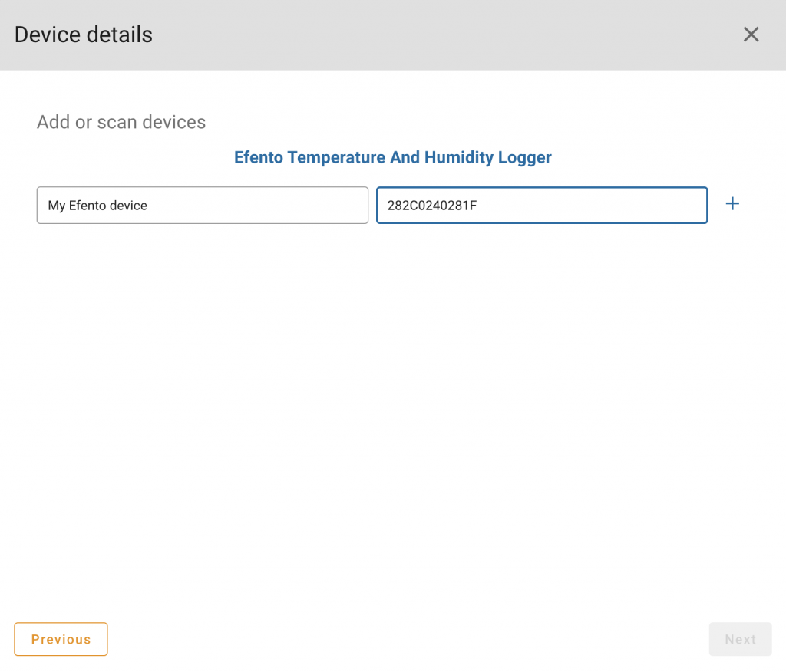Click the Add or scan devices label
Screen dimensions: 786x672
[121, 122]
